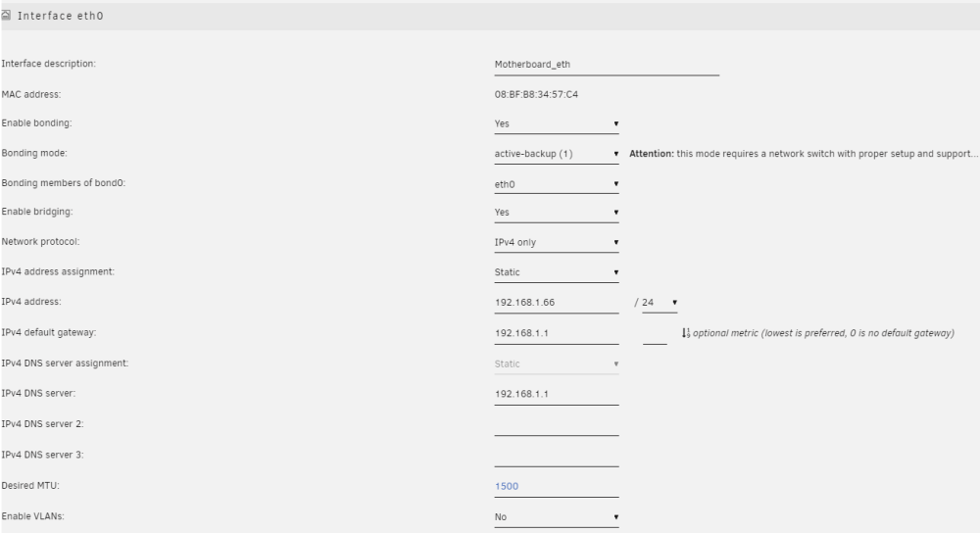Click the IPv4 DNS server 3 field
The image size is (980, 533).
tap(557, 456)
